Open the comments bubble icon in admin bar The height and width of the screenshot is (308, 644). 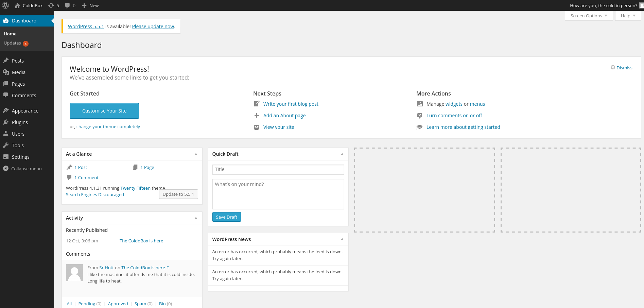[x=67, y=5]
